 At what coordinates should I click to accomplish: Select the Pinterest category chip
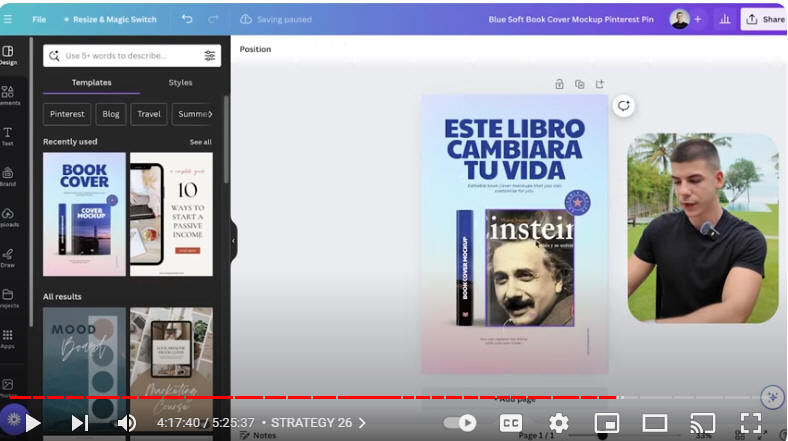coord(67,114)
